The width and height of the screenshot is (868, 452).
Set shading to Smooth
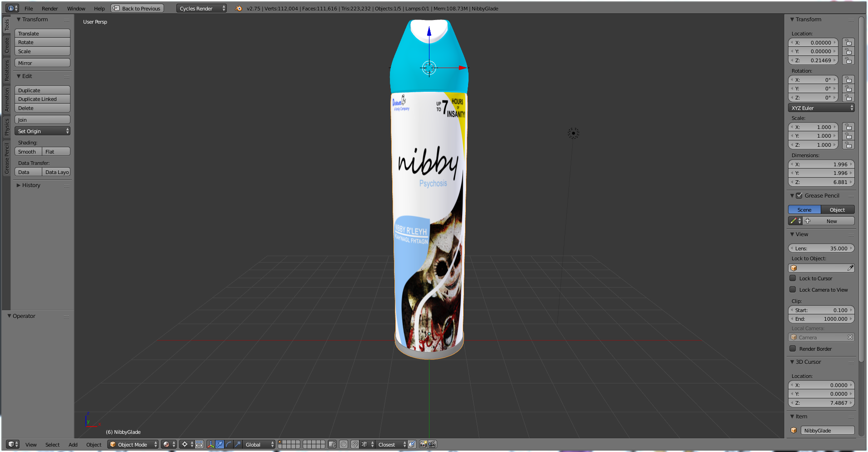point(28,152)
